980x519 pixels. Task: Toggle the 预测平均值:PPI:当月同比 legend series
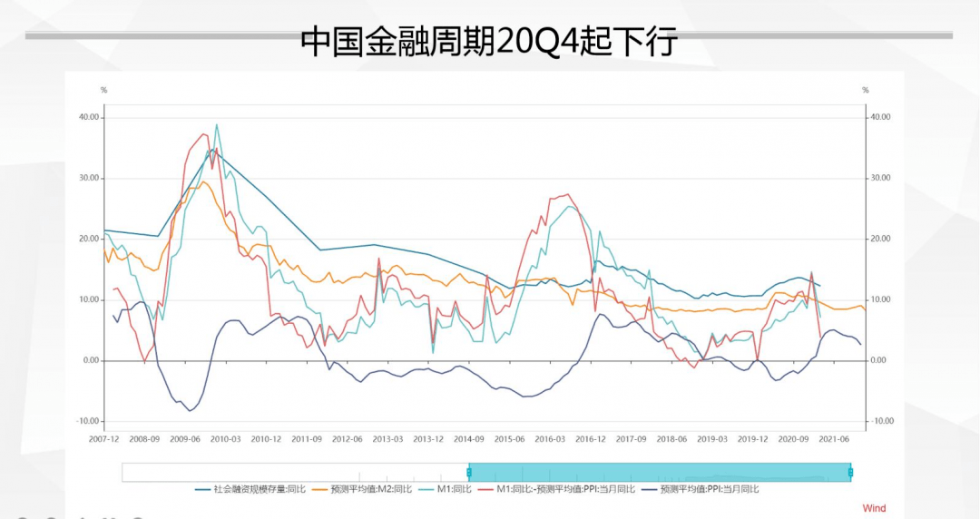(x=700, y=489)
